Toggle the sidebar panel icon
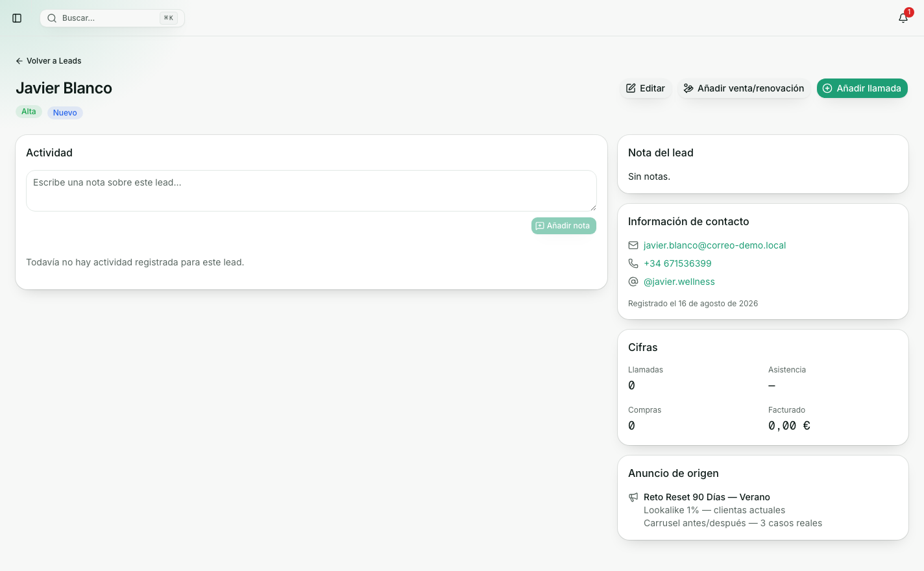This screenshot has width=924, height=571. [17, 18]
